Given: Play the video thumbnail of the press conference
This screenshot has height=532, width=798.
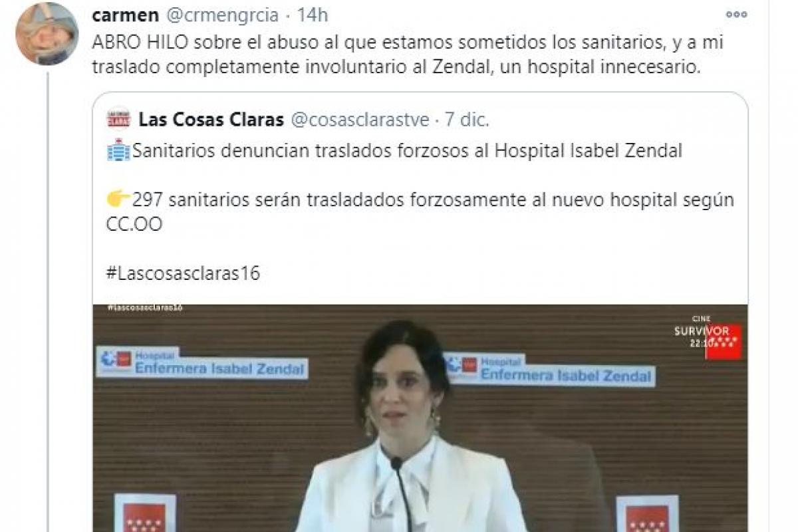Looking at the screenshot, I should pos(420,418).
